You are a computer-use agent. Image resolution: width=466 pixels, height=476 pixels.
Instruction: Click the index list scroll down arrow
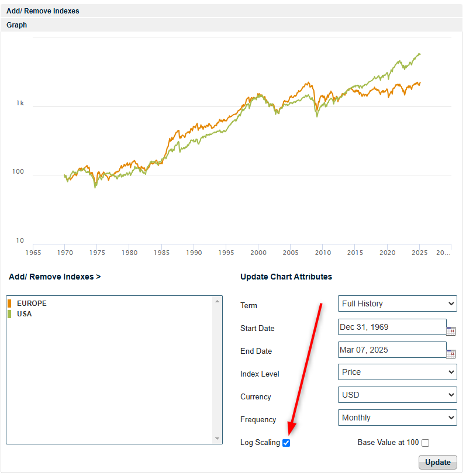pos(218,439)
